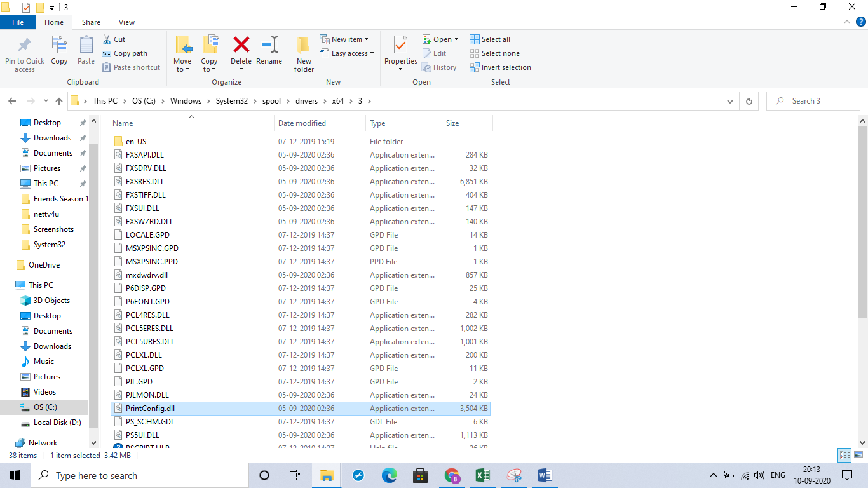Expand the address bar history dropdown
This screenshot has width=868, height=488.
[729, 100]
